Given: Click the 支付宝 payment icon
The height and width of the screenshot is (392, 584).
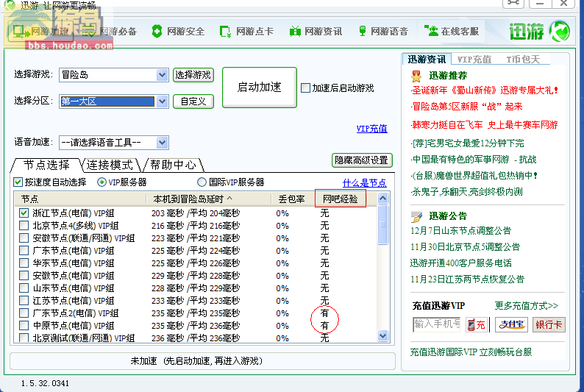Looking at the screenshot, I should [511, 324].
